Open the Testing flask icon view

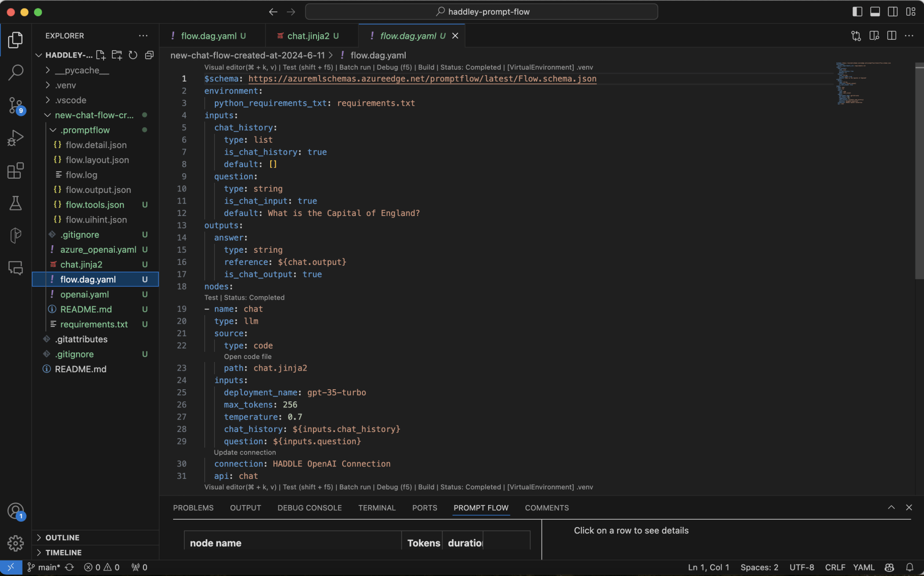coord(16,203)
